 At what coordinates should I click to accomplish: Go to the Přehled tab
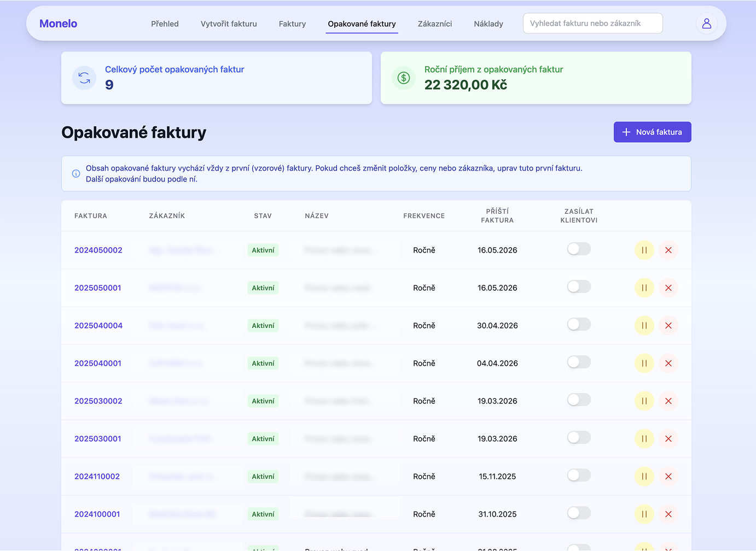(x=165, y=24)
